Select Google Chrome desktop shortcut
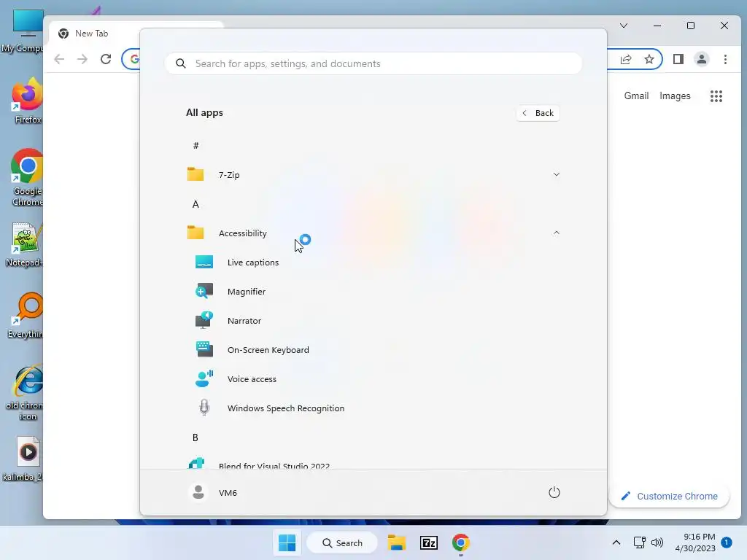Image resolution: width=747 pixels, height=560 pixels. coord(28,177)
